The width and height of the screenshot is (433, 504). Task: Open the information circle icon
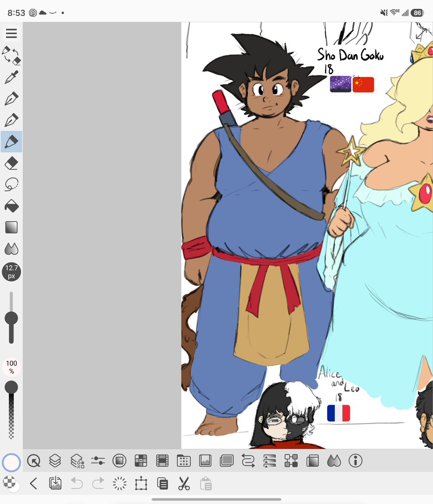point(355,461)
